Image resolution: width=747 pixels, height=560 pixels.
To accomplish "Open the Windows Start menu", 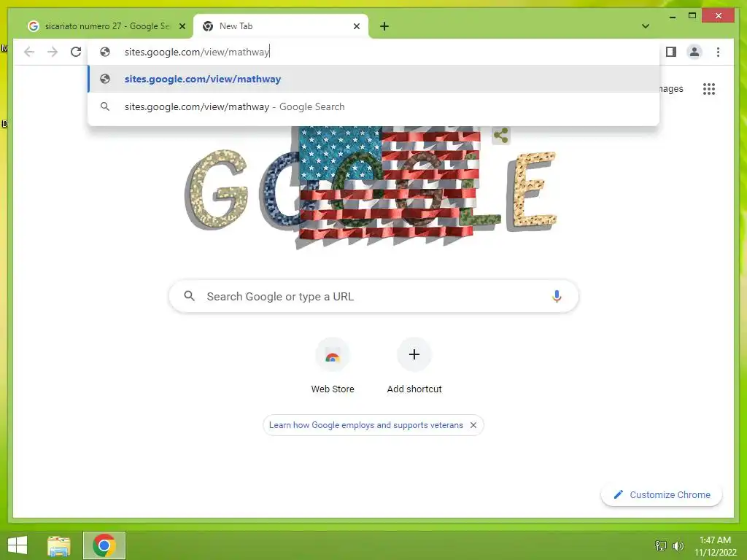I will (x=18, y=545).
